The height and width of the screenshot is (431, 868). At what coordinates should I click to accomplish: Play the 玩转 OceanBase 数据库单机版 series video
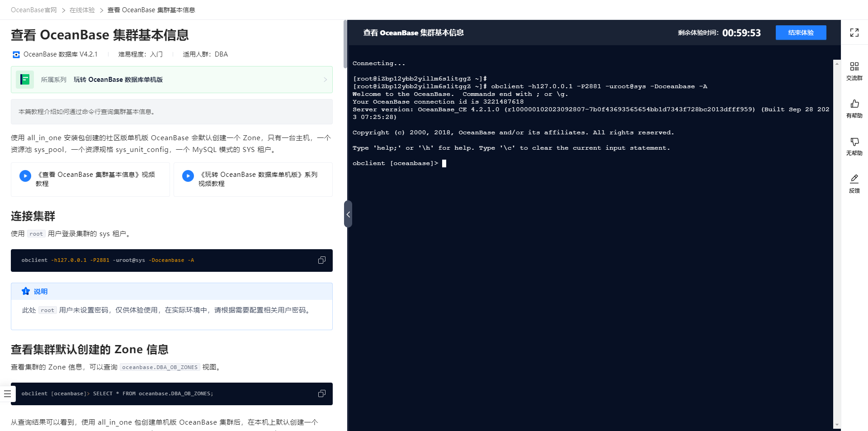(x=188, y=175)
